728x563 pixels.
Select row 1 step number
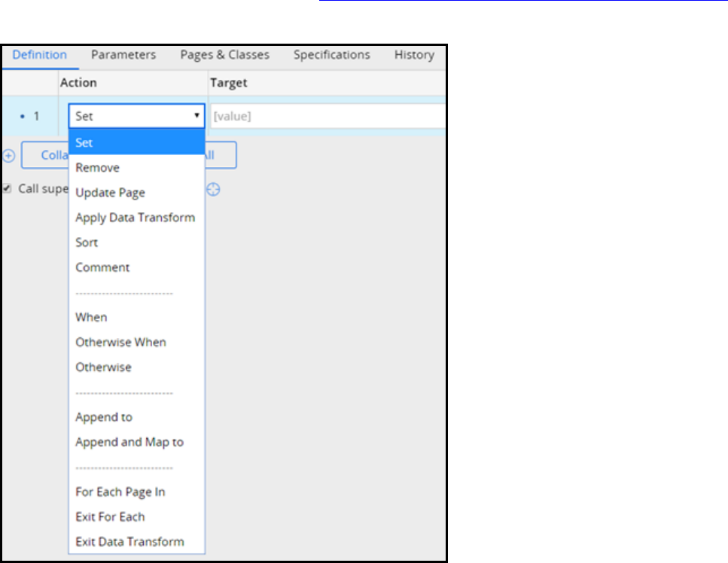click(35, 116)
